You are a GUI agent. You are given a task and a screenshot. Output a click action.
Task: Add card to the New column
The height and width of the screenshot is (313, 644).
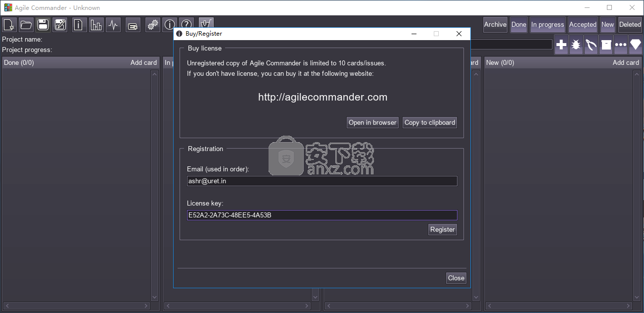626,62
